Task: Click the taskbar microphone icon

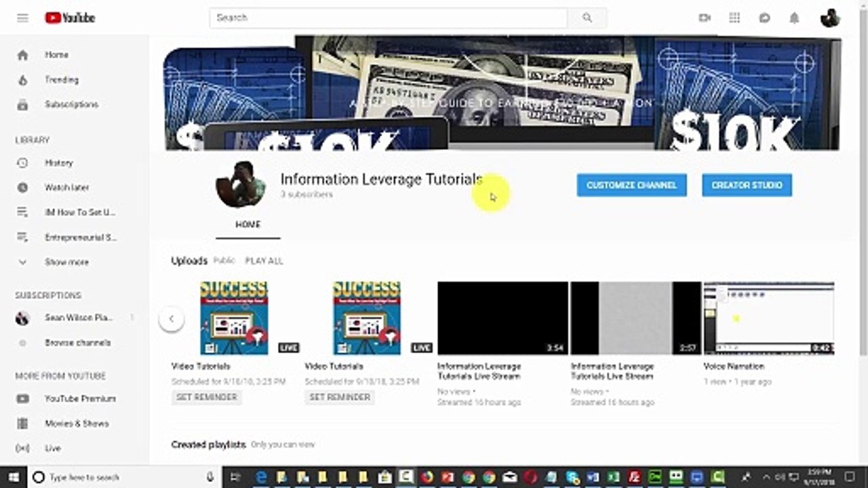Action: [x=210, y=477]
